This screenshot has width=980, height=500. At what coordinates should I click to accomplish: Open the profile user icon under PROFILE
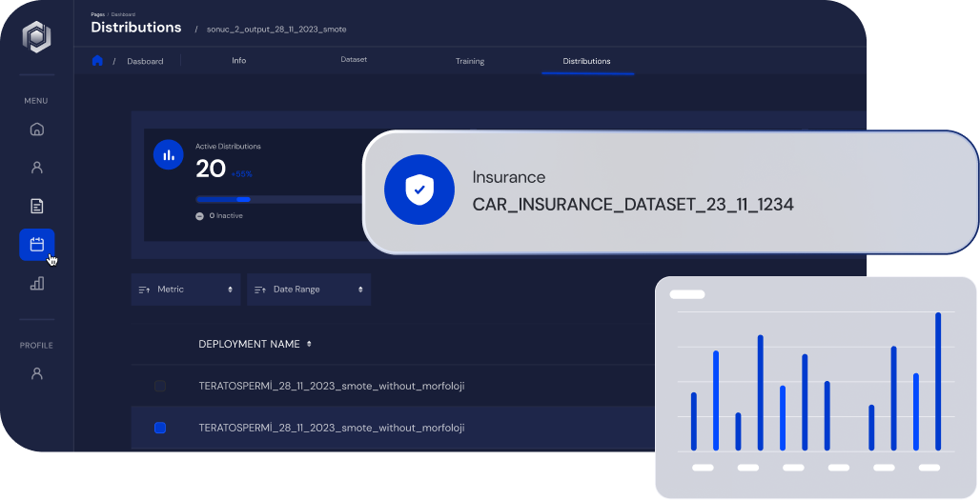(37, 373)
